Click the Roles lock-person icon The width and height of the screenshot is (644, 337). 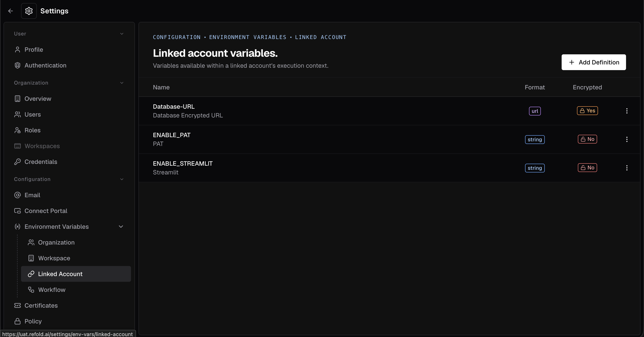[x=17, y=130]
